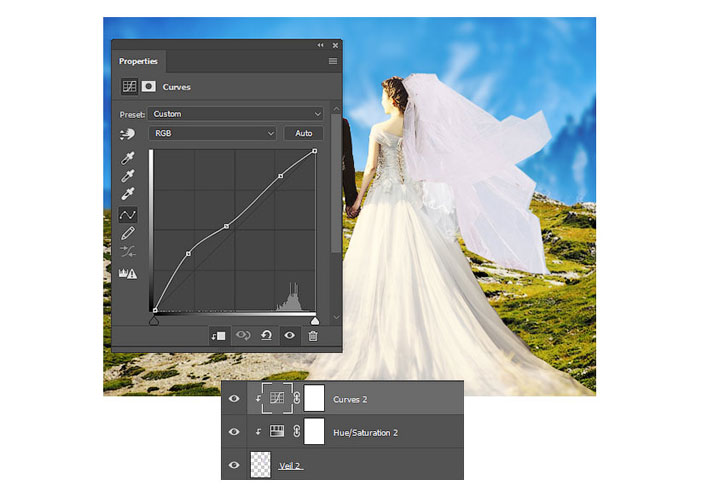Screen dimensions: 725x497
Task: Select the mask icon next to Curves
Action: [x=148, y=86]
